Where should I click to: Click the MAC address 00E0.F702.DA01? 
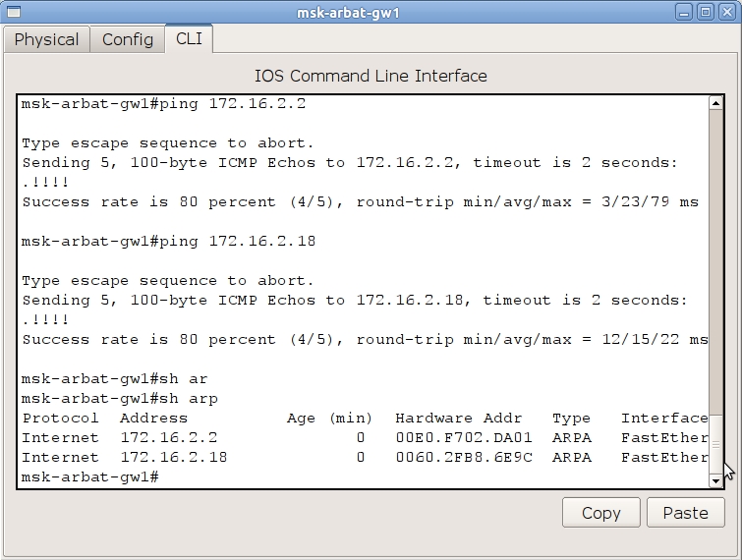coord(463,438)
